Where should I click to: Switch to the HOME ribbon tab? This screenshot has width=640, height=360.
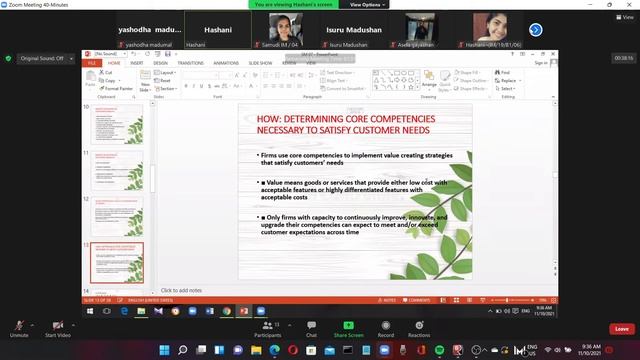click(x=114, y=63)
